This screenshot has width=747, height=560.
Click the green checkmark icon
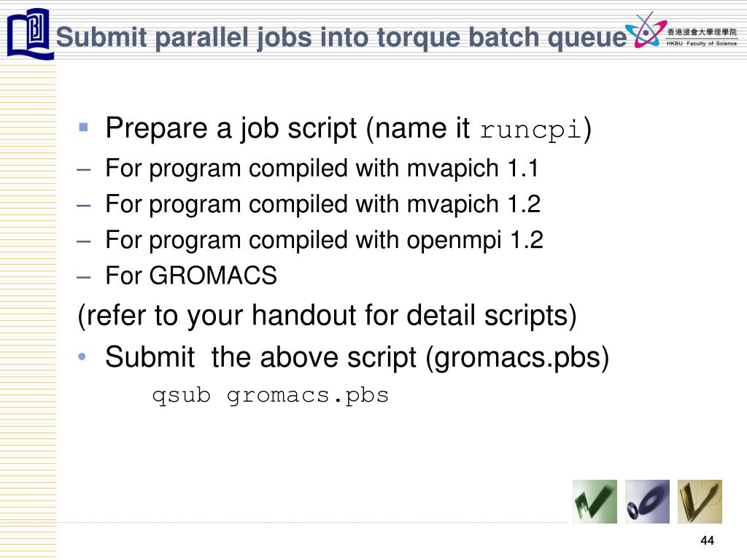tap(595, 502)
